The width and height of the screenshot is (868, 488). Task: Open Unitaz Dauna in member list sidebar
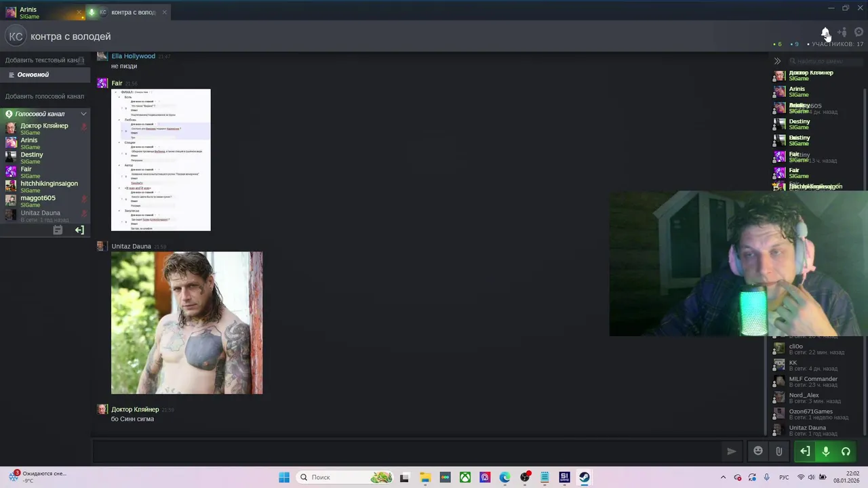click(816, 430)
